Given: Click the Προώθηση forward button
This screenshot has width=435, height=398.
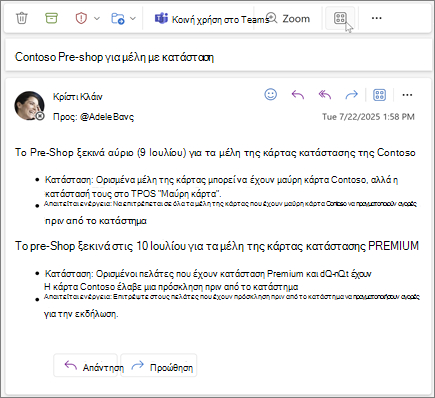Looking at the screenshot, I should point(159,365).
